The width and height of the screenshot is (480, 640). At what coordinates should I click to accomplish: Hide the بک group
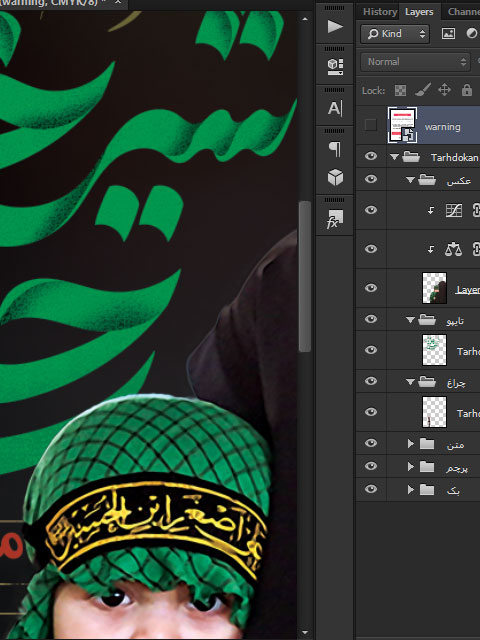click(x=371, y=489)
